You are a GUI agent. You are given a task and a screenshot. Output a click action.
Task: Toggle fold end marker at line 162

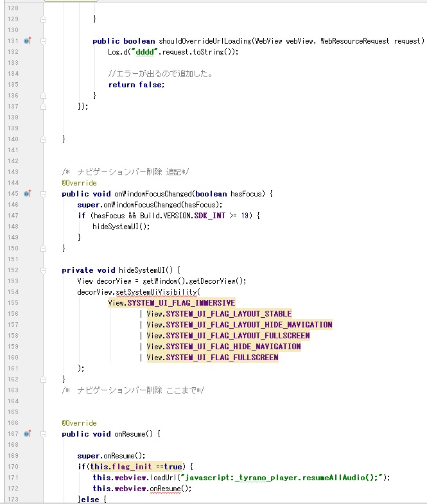[x=44, y=379]
